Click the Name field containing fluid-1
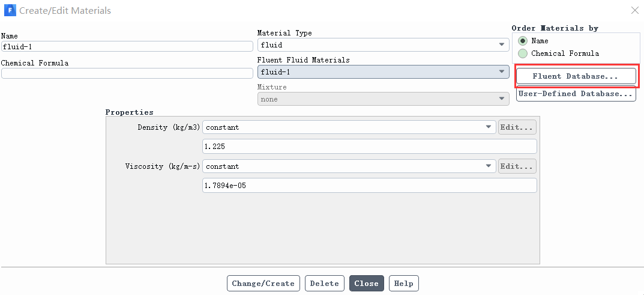Screen dimensions: 644x295 pyautogui.click(x=127, y=46)
